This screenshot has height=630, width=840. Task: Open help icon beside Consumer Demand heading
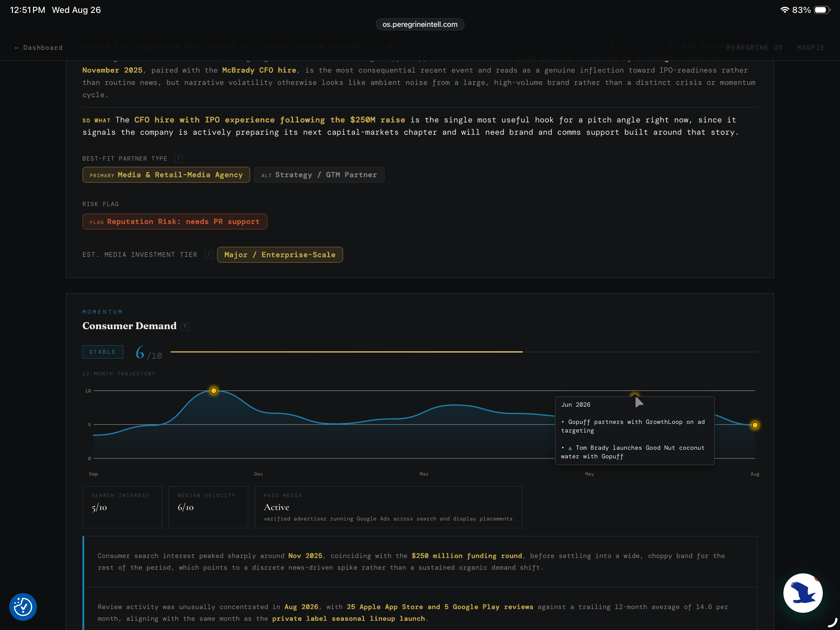(185, 326)
